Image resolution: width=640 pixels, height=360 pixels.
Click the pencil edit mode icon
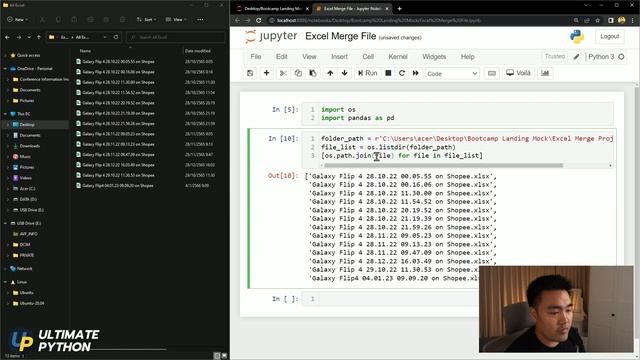[x=576, y=57]
